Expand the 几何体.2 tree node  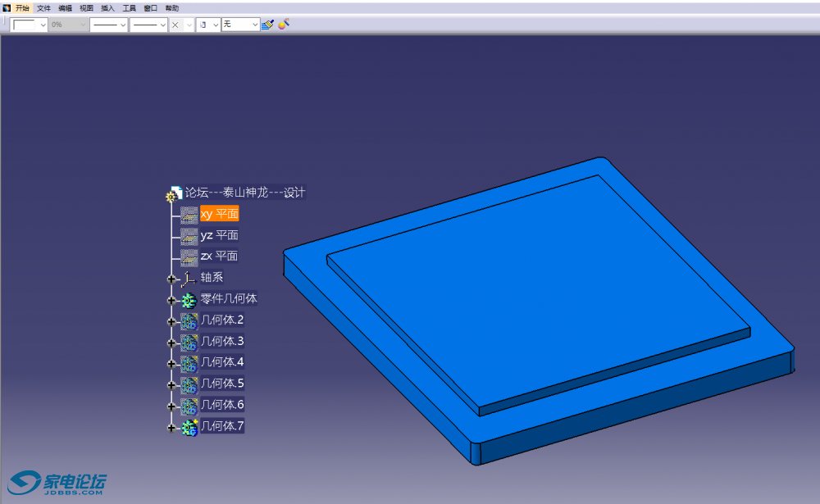coord(171,322)
